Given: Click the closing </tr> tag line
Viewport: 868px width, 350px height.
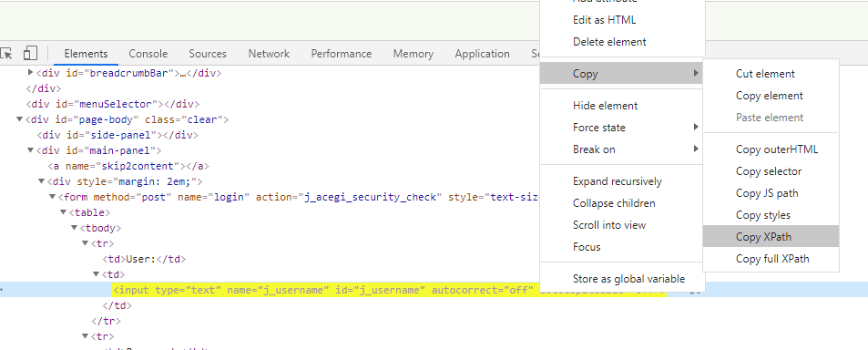Looking at the screenshot, I should pos(107,321).
